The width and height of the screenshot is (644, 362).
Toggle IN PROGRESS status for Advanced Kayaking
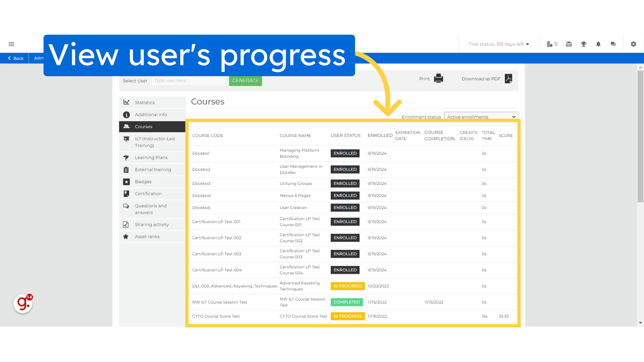tap(347, 286)
